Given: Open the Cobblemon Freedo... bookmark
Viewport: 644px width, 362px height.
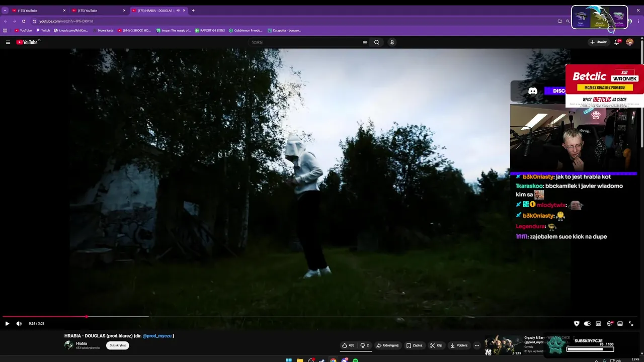Looking at the screenshot, I should coord(246,30).
